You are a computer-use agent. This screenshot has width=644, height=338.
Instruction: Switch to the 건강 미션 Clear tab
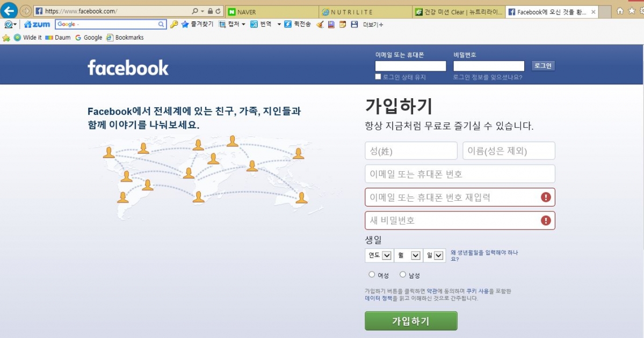pyautogui.click(x=459, y=12)
